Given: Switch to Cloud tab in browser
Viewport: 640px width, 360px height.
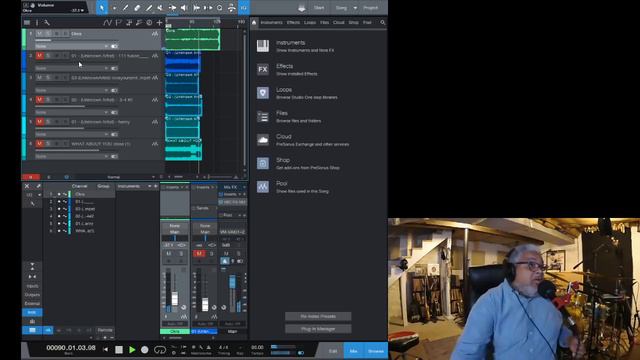Looking at the screenshot, I should pyautogui.click(x=338, y=22).
